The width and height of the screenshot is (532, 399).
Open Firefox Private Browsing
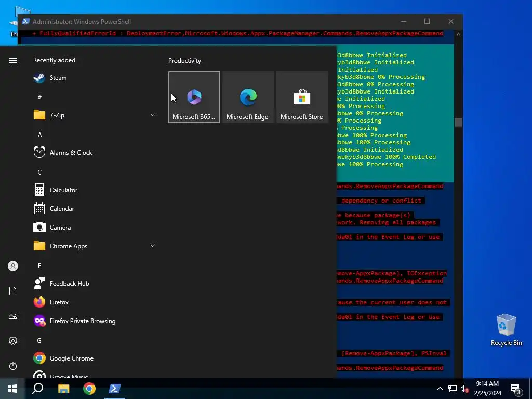click(95, 321)
